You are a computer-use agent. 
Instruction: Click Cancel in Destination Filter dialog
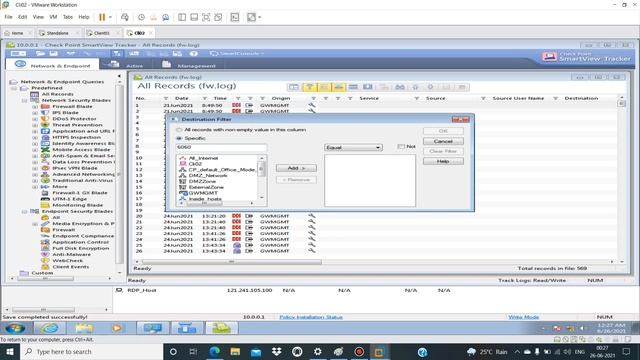443,141
